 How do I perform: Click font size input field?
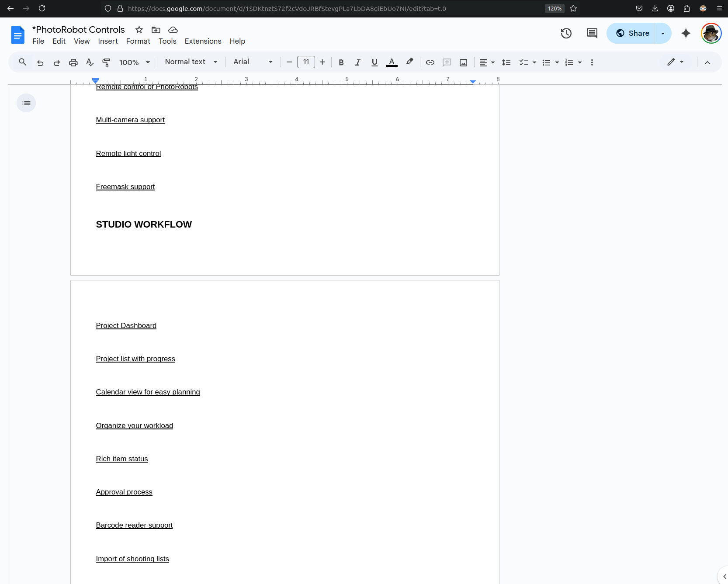click(306, 62)
